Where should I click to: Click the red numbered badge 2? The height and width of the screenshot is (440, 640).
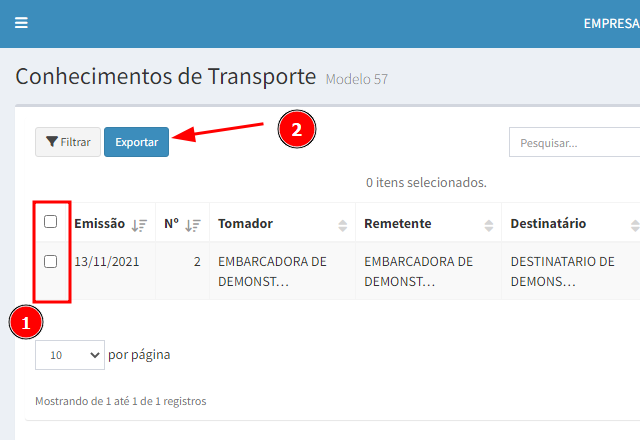pyautogui.click(x=296, y=129)
